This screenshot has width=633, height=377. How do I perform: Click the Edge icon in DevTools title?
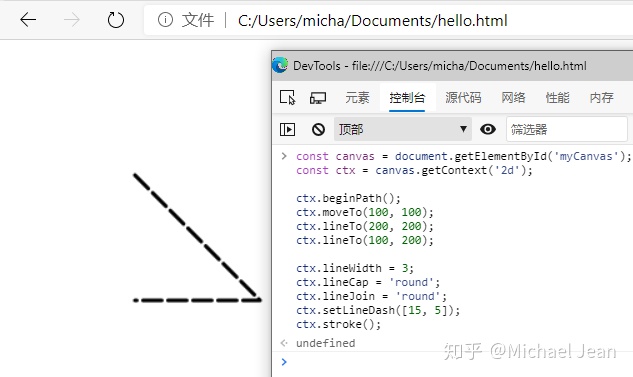(x=280, y=65)
